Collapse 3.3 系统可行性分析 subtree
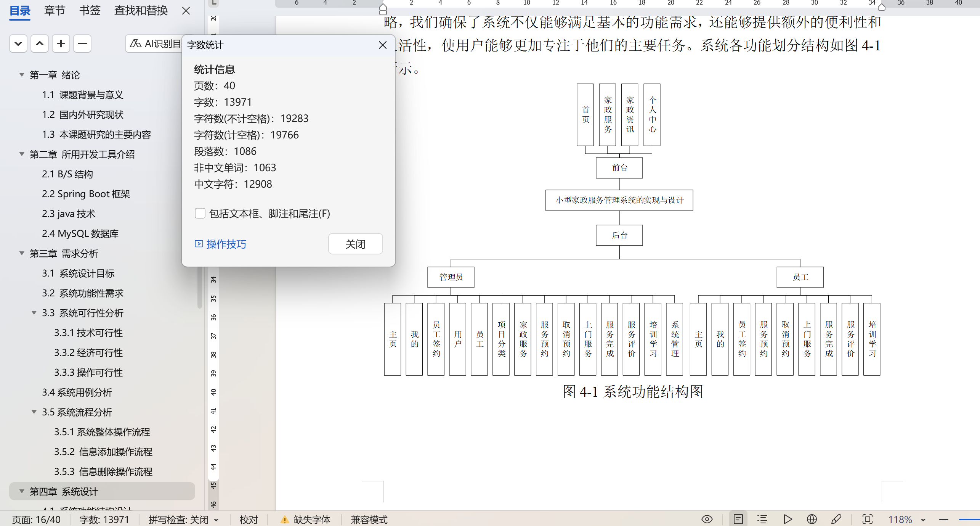 click(x=34, y=313)
